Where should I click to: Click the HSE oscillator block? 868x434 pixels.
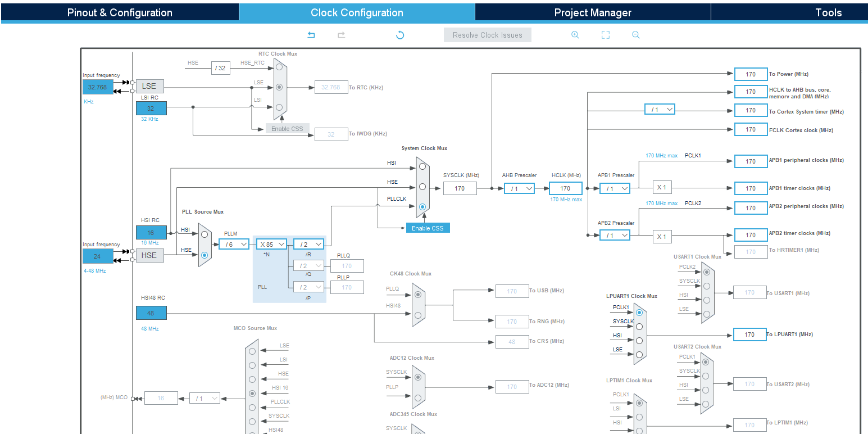pyautogui.click(x=149, y=255)
